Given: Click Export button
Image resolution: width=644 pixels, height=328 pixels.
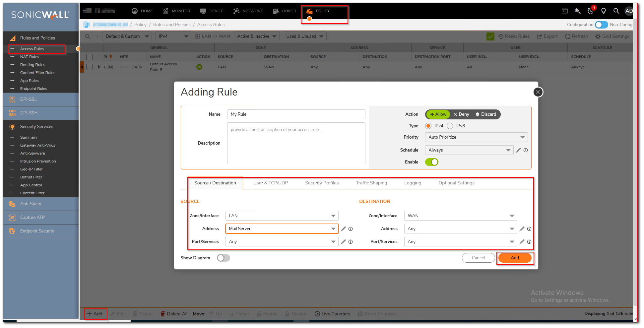Looking at the screenshot, I should coord(547,36).
